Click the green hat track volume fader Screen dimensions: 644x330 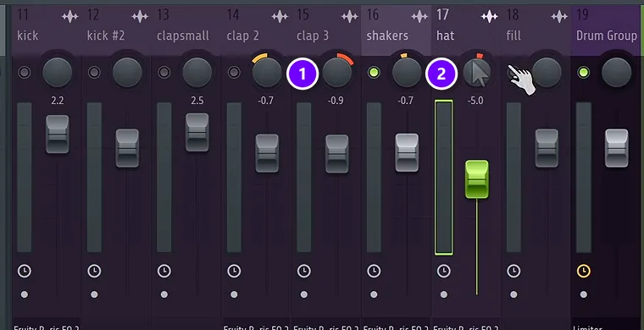tap(477, 179)
